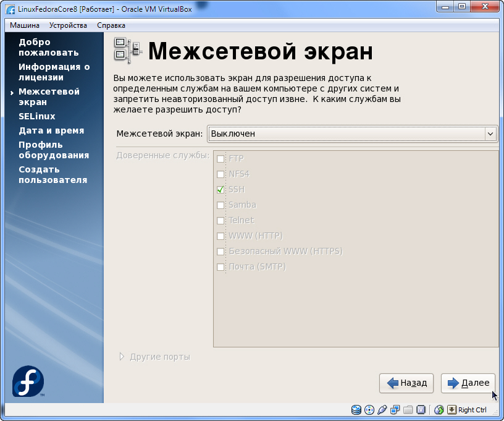Click the mouse integration globe status icon
Viewport: 504px width, 421px height.
[x=439, y=410]
